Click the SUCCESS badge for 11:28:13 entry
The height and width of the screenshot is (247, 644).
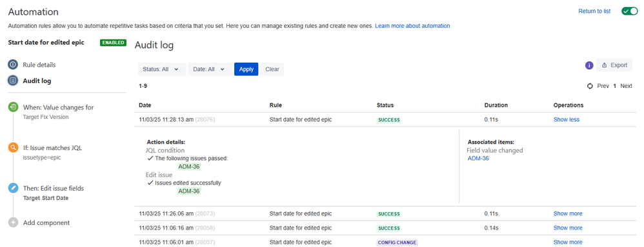click(x=388, y=120)
